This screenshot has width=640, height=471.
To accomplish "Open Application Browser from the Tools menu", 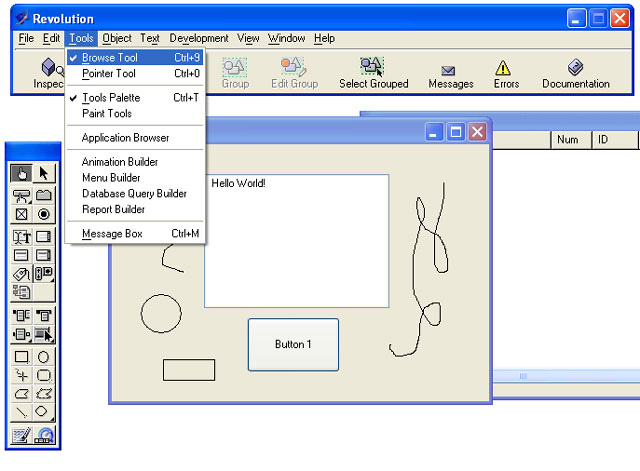I will point(135,138).
